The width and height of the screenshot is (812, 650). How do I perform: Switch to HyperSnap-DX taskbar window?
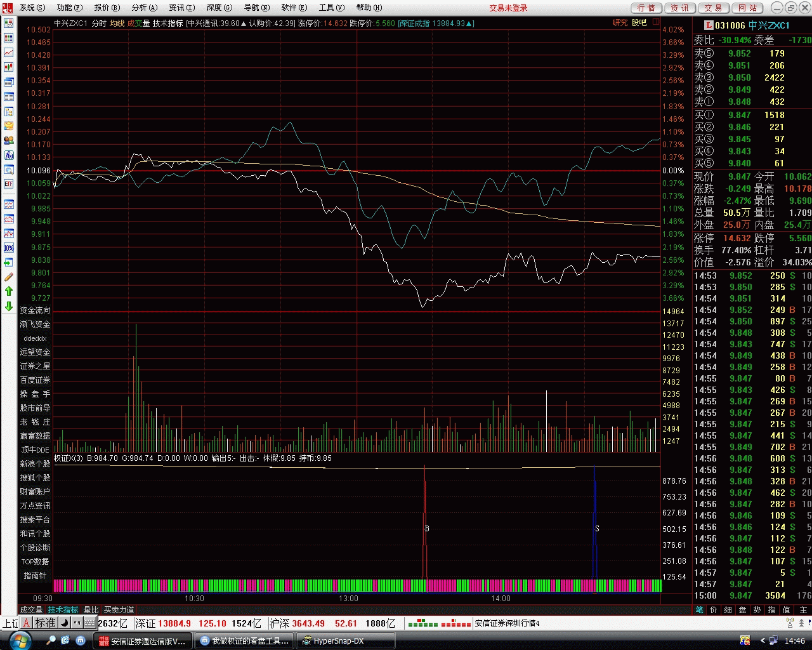[x=346, y=641]
